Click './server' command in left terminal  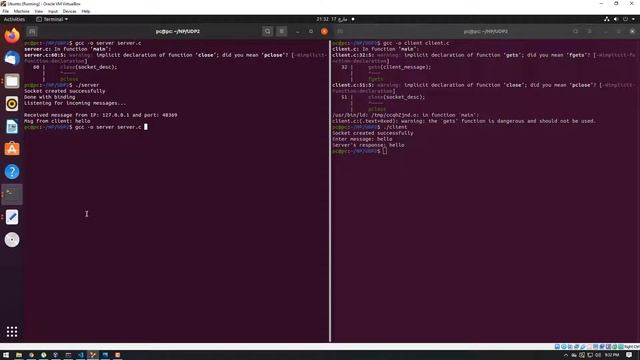point(87,85)
